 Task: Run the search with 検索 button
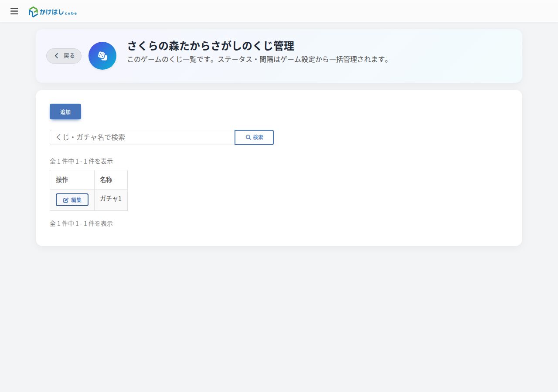[254, 137]
